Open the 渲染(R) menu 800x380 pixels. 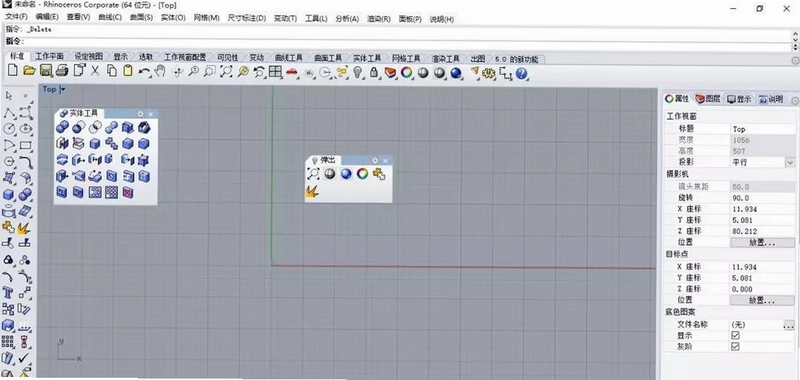pos(379,19)
